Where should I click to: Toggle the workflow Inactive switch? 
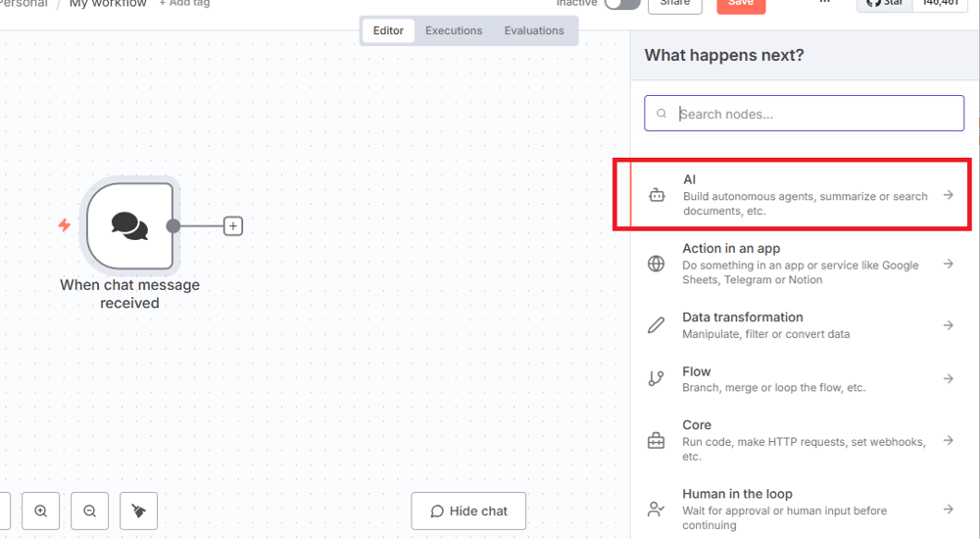coord(621,4)
